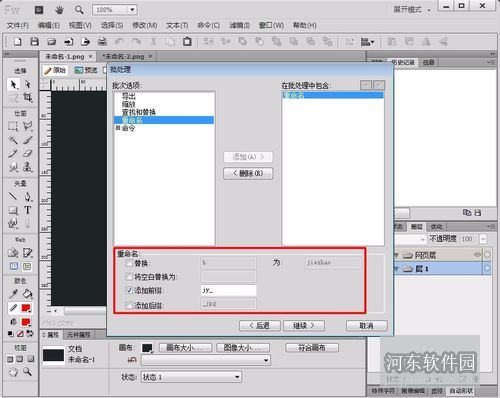Image resolution: width=500 pixels, height=398 pixels.
Task: Switch to the 历史记录 panel tab
Action: pyautogui.click(x=403, y=62)
